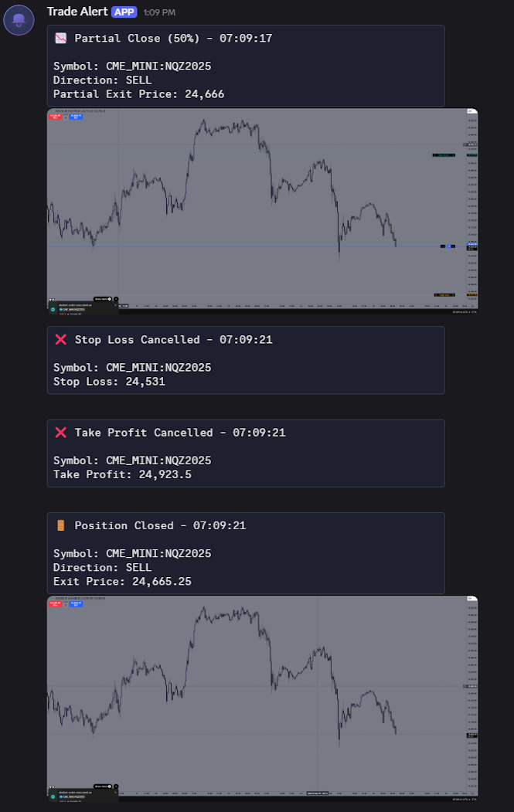Click green take profit label in first chart
514x812 pixels.
[x=444, y=155]
